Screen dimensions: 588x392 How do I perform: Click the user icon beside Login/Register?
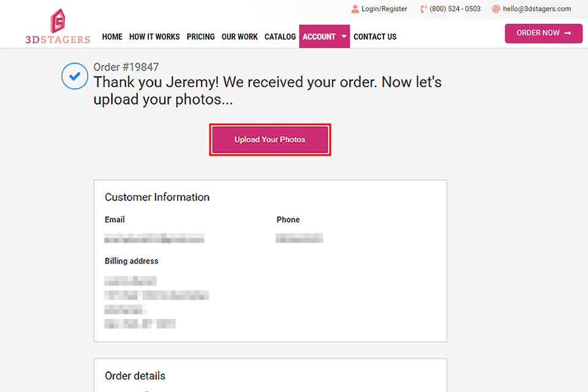(x=355, y=9)
